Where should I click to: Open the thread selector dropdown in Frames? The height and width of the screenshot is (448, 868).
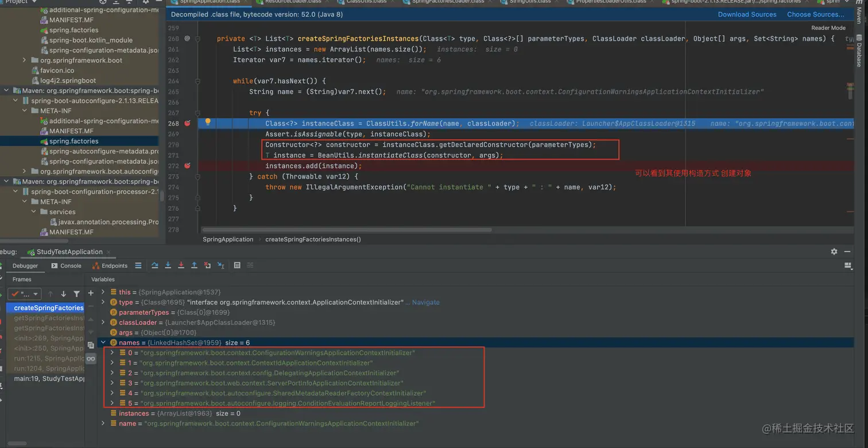[x=25, y=294]
